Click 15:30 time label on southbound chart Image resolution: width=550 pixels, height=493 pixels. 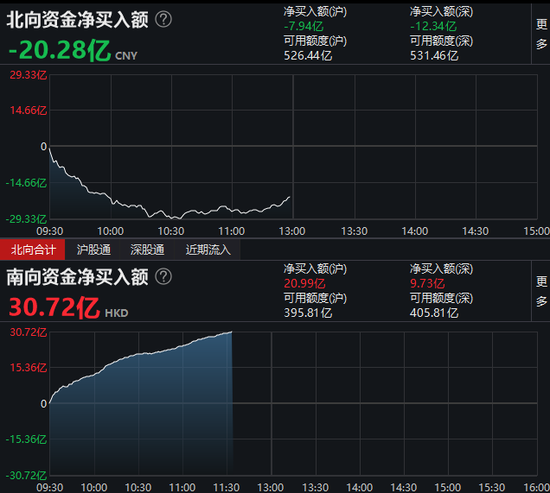coord(492,487)
